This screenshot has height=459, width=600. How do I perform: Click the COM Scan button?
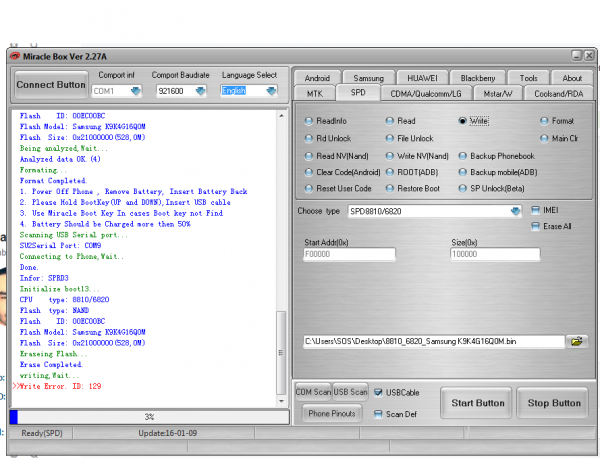tap(313, 392)
